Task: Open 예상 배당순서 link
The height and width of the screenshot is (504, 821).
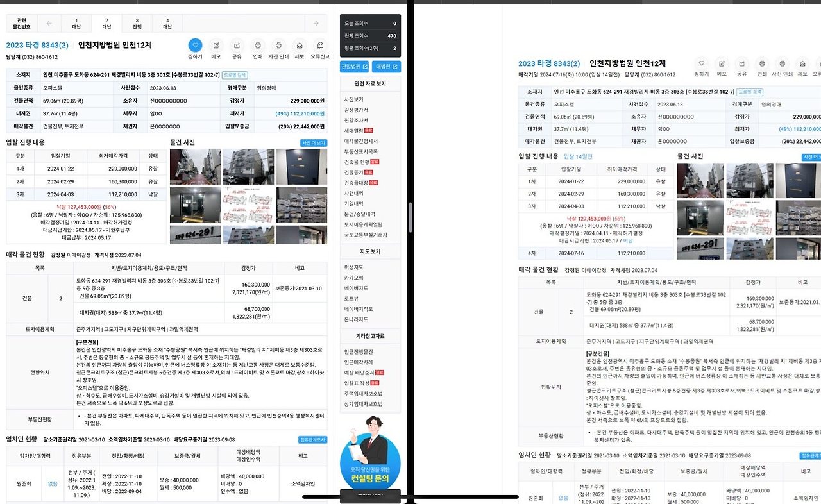Action: click(364, 372)
